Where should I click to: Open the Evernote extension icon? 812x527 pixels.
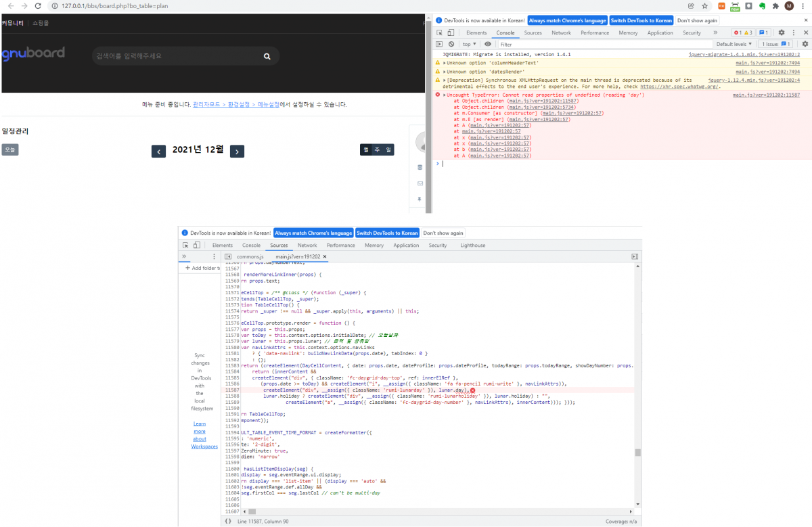[762, 5]
